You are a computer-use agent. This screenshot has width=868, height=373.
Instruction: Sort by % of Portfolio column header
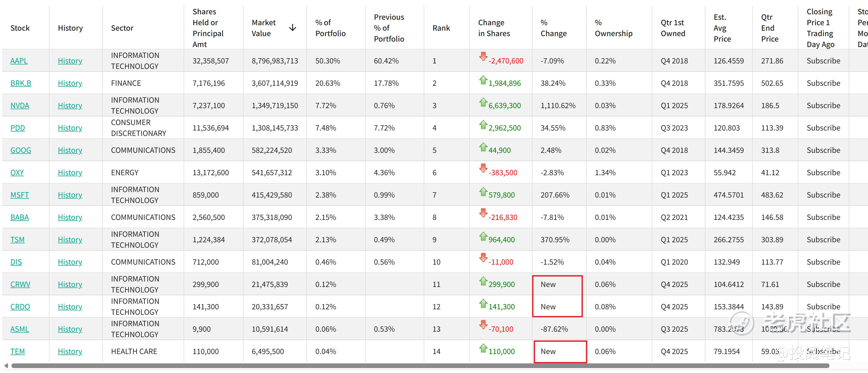click(330, 28)
